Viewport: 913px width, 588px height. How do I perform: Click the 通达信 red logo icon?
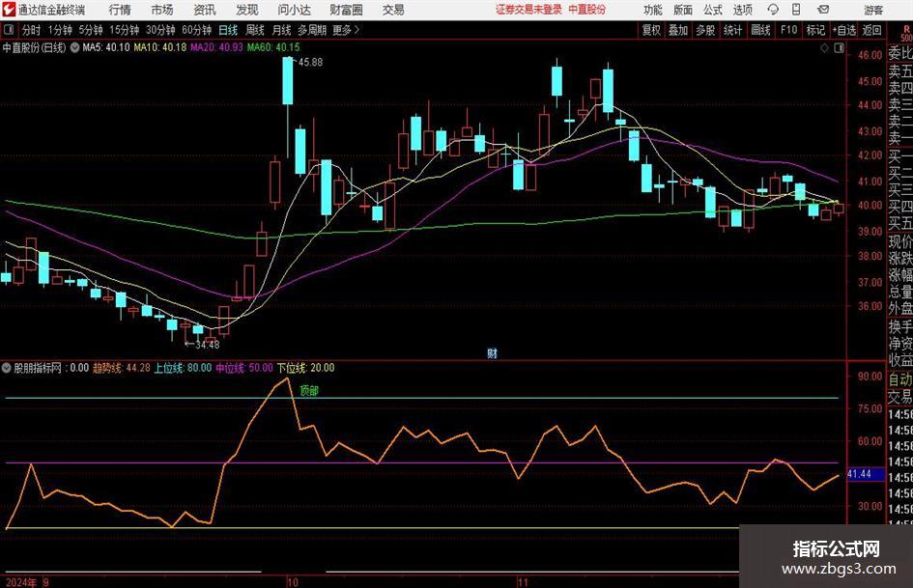(9, 10)
